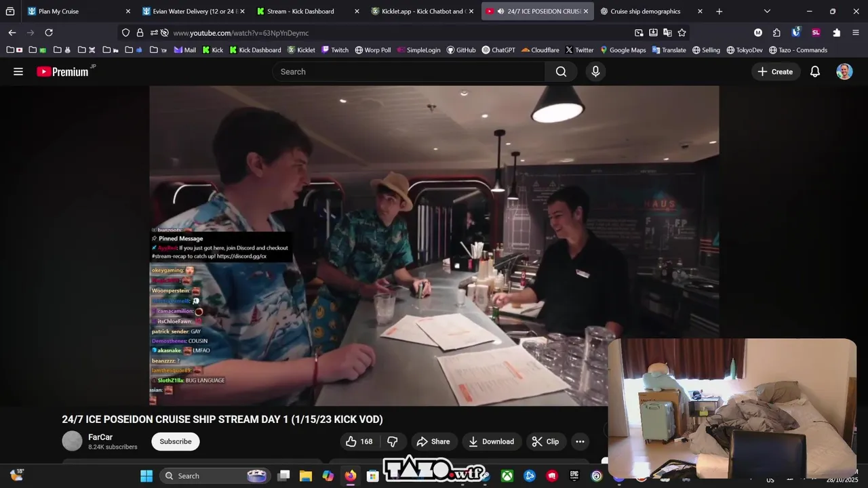Open the ChatGPT bookmark

click(x=498, y=49)
